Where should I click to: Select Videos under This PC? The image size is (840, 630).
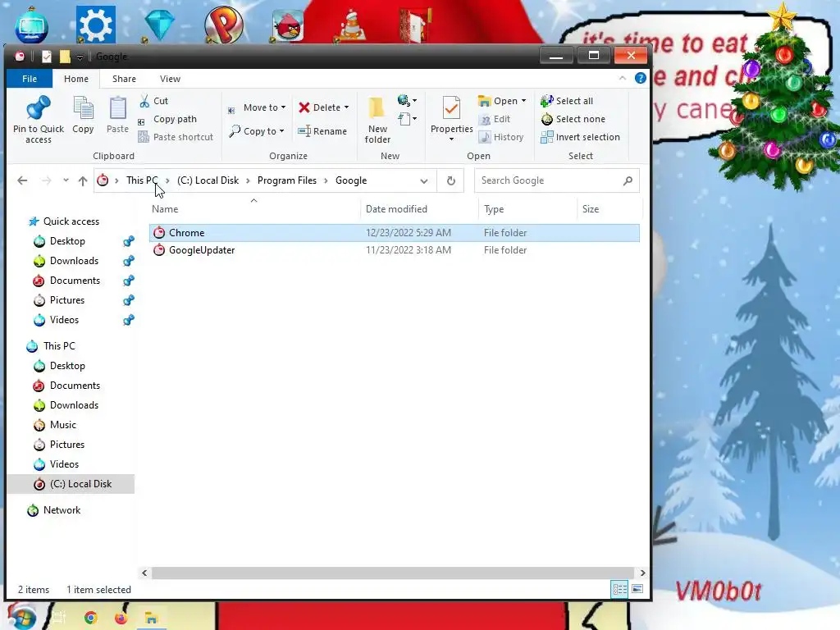[64, 464]
